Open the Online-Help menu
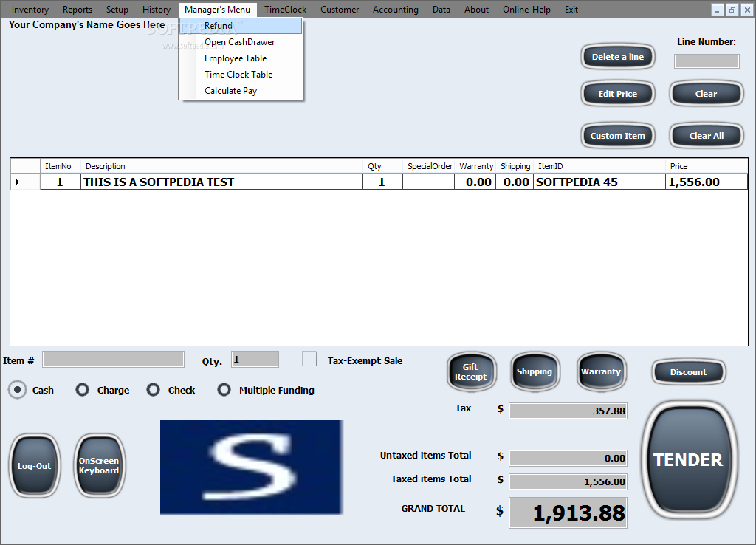This screenshot has height=545, width=756. [x=526, y=10]
